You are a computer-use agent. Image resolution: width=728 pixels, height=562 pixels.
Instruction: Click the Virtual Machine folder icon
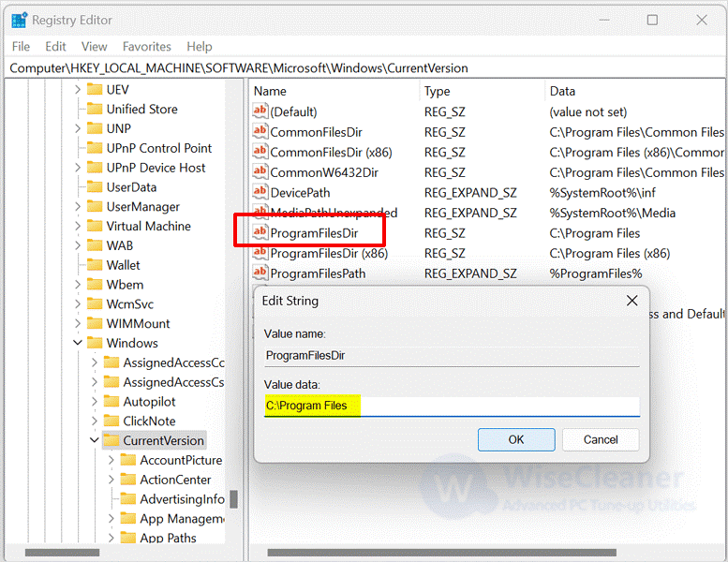coord(95,226)
